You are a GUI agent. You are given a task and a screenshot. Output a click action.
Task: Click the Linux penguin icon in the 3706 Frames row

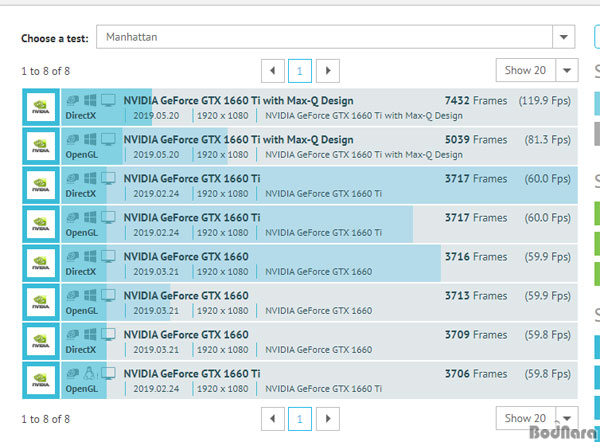point(90,373)
